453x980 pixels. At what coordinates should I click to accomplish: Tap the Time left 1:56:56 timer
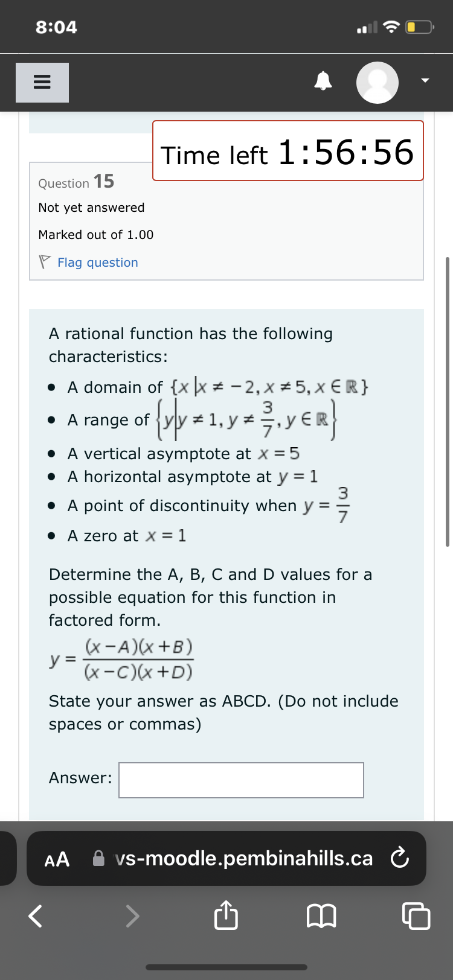click(288, 150)
